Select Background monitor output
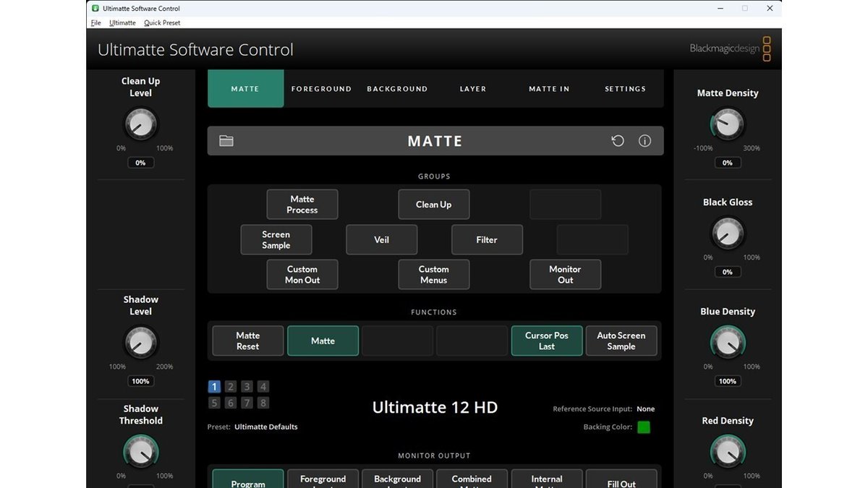This screenshot has height=488, width=868. pyautogui.click(x=397, y=479)
